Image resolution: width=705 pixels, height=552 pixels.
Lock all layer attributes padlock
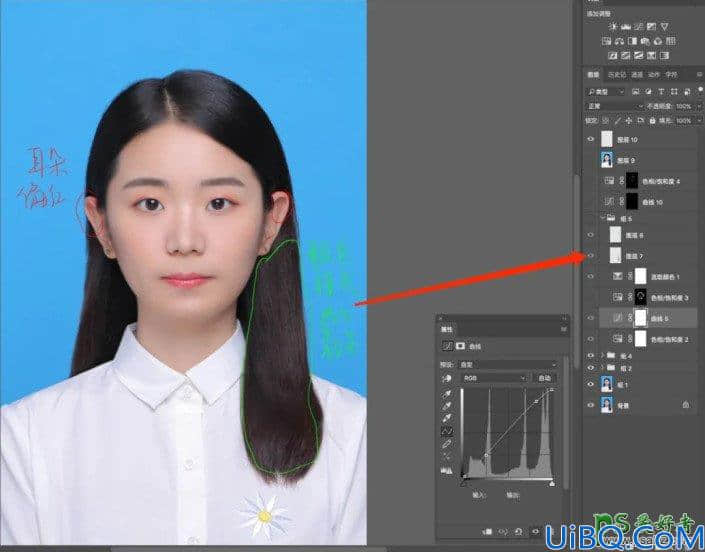click(x=652, y=120)
